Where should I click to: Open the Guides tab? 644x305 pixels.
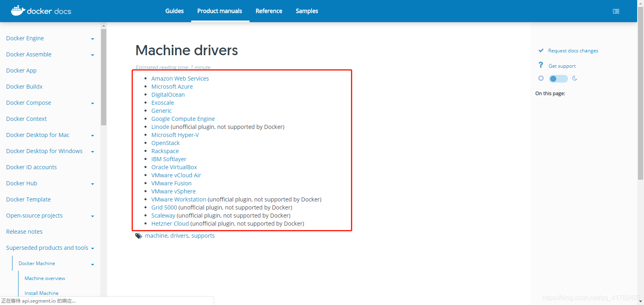tap(174, 11)
